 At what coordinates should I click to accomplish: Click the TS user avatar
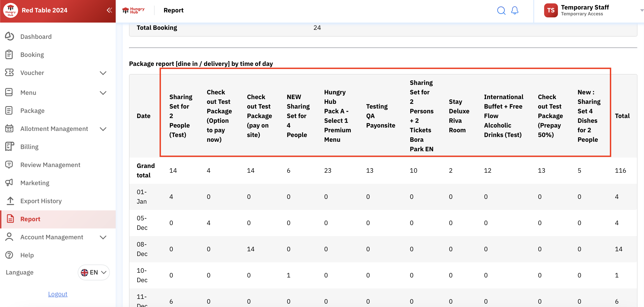[x=550, y=10]
